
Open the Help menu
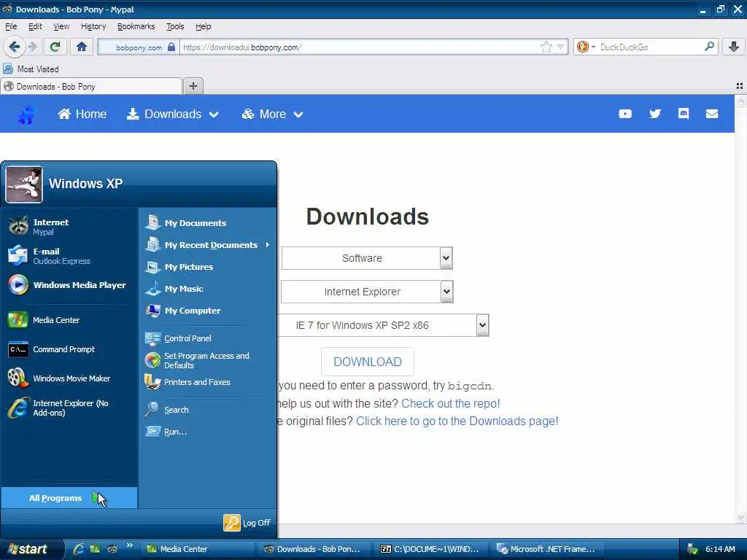[x=203, y=26]
